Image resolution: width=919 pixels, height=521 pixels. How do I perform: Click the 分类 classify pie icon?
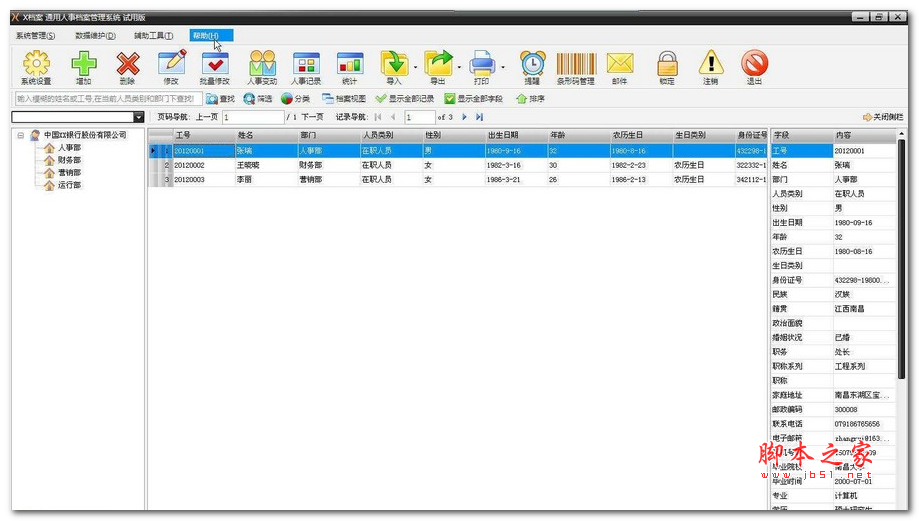pyautogui.click(x=295, y=99)
